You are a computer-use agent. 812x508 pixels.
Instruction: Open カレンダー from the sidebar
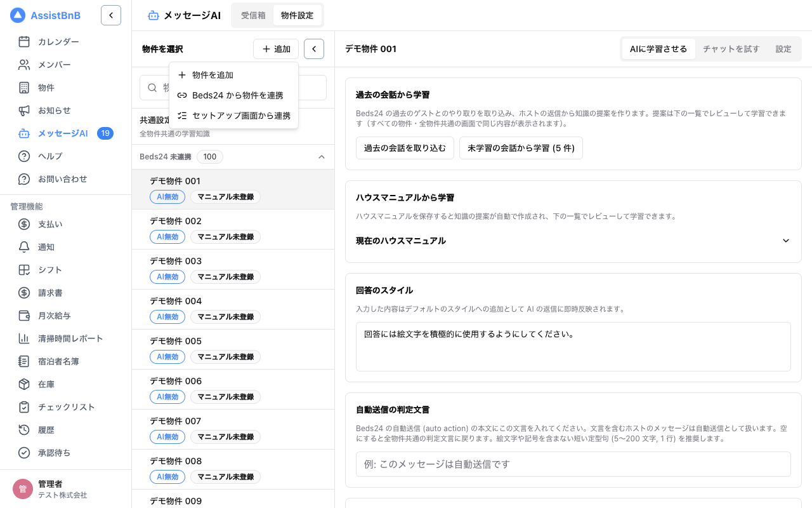point(66,42)
